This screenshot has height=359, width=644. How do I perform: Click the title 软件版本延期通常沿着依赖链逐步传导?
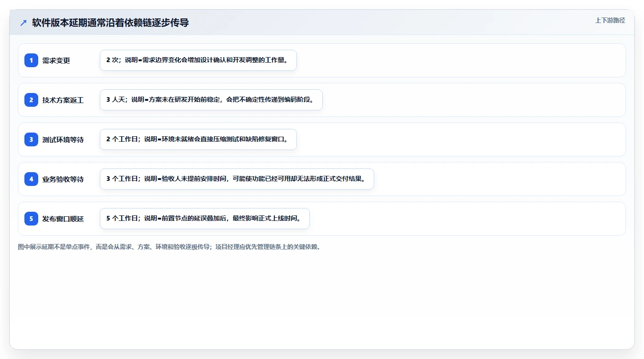(110, 23)
